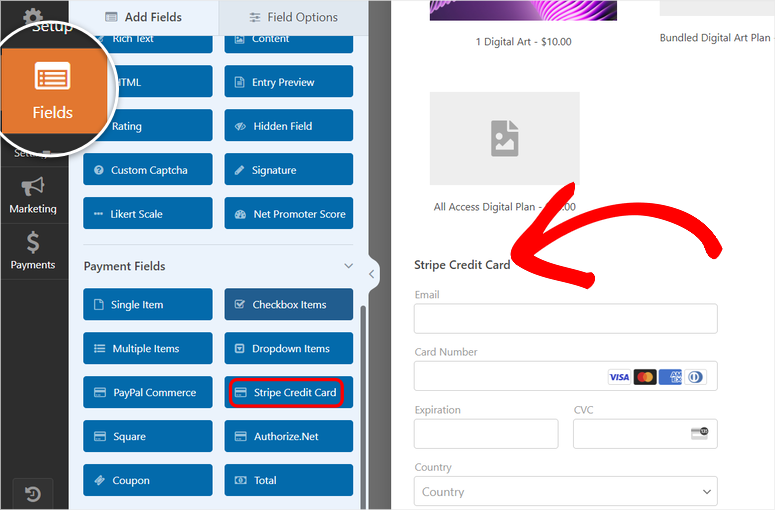This screenshot has width=775, height=510.
Task: Add the Square payment field
Action: click(148, 436)
